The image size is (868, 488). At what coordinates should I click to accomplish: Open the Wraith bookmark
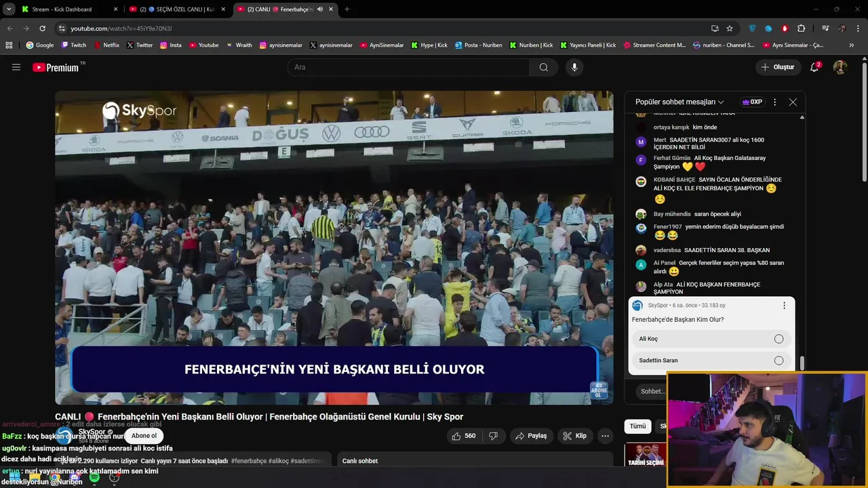(x=239, y=45)
